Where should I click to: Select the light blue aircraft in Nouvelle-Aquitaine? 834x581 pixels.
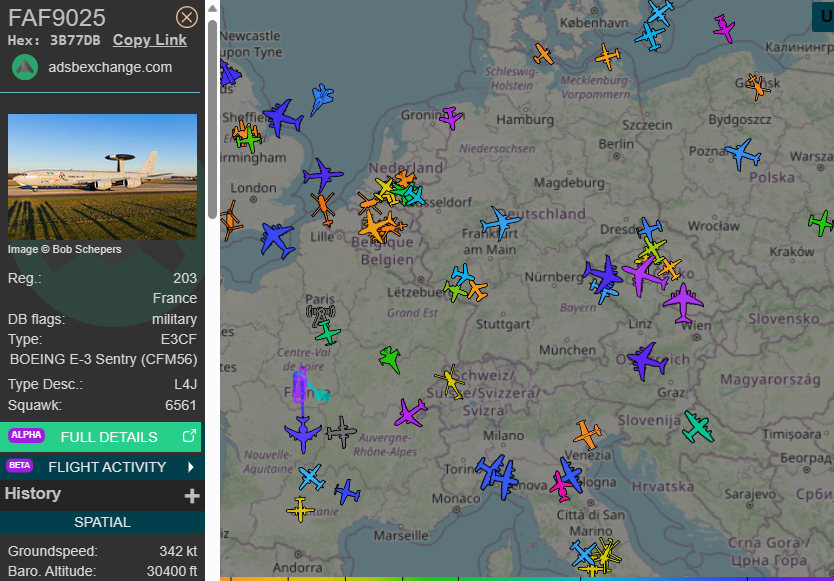311,477
